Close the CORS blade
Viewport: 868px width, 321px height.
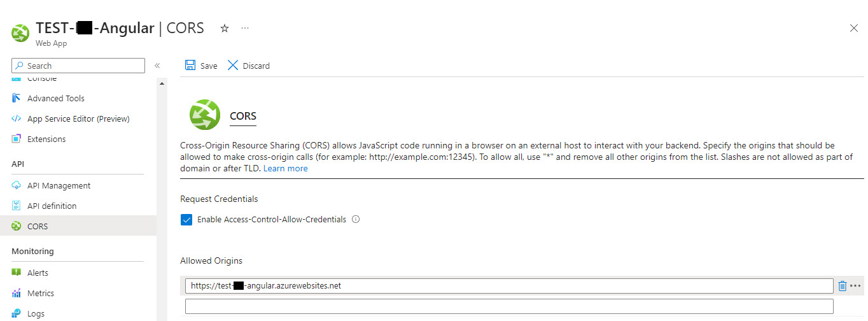854,28
